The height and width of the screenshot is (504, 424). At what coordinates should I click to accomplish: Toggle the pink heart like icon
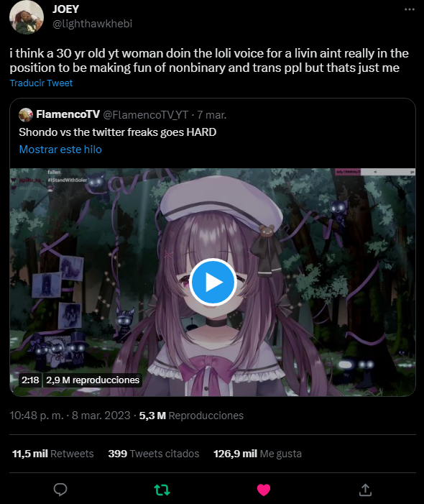(x=264, y=490)
